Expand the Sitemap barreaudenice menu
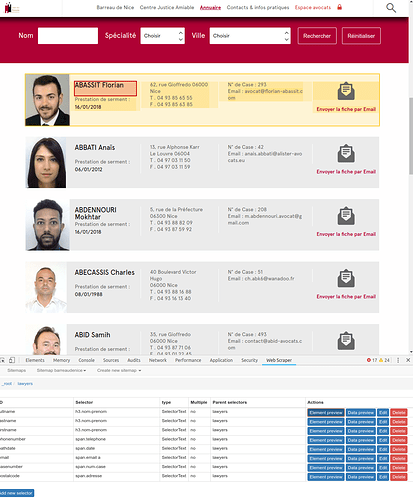 [x=61, y=370]
